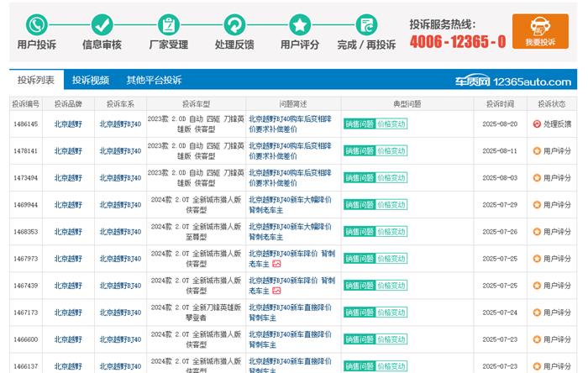Switch to the 投诉视频 tab
The height and width of the screenshot is (373, 588).
[91, 81]
